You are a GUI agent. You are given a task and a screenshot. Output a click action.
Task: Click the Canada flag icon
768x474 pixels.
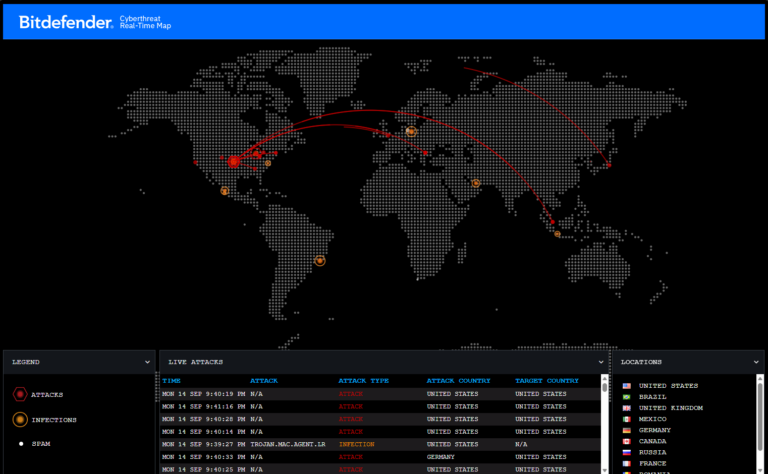click(x=626, y=441)
